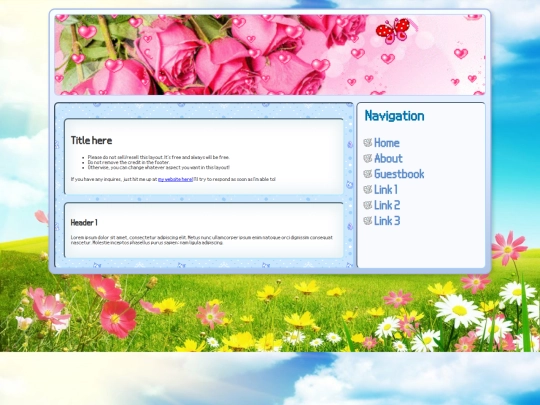This screenshot has width=540, height=405.
Task: Go to the Guestbook page link
Action: point(399,174)
